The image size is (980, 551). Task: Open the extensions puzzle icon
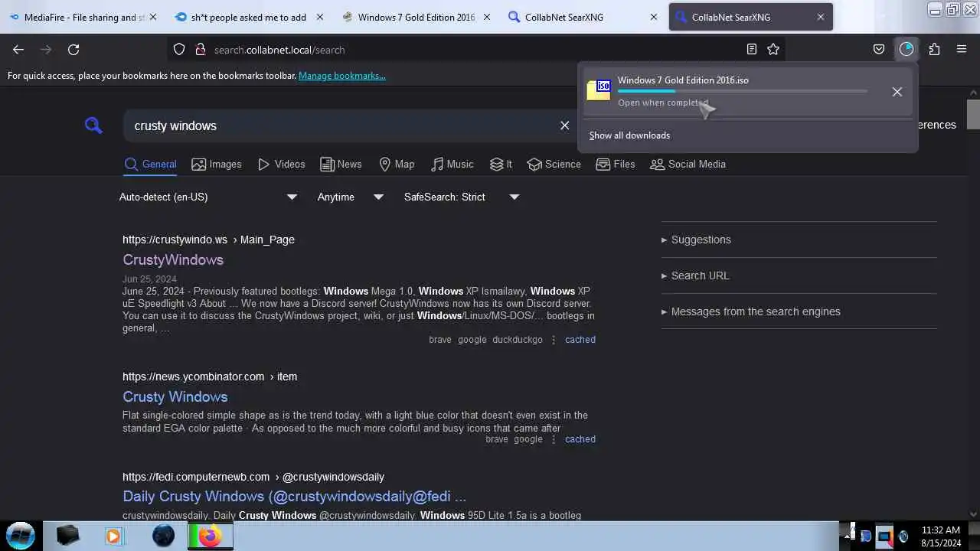(x=934, y=50)
